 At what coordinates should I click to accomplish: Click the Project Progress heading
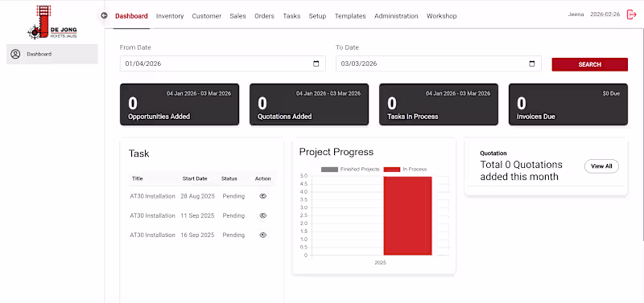tap(336, 152)
